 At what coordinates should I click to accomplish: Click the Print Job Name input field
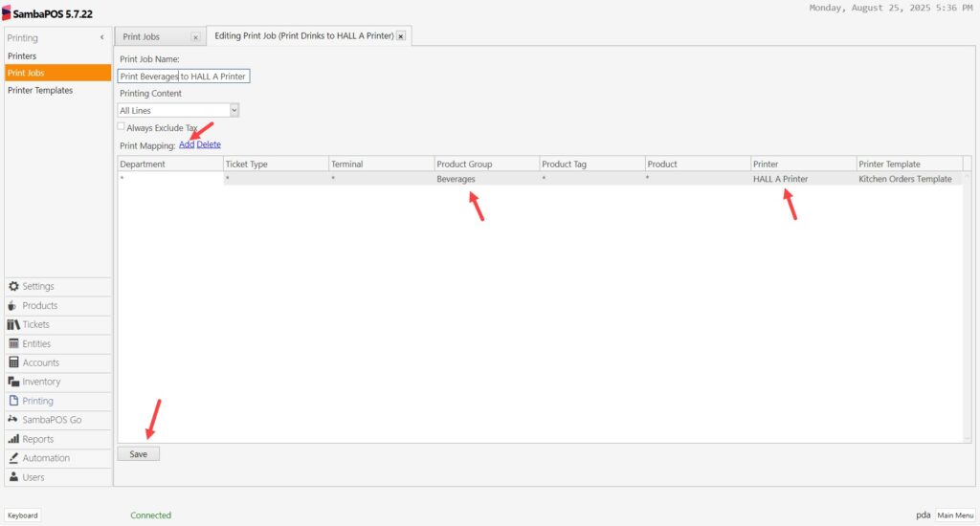184,77
